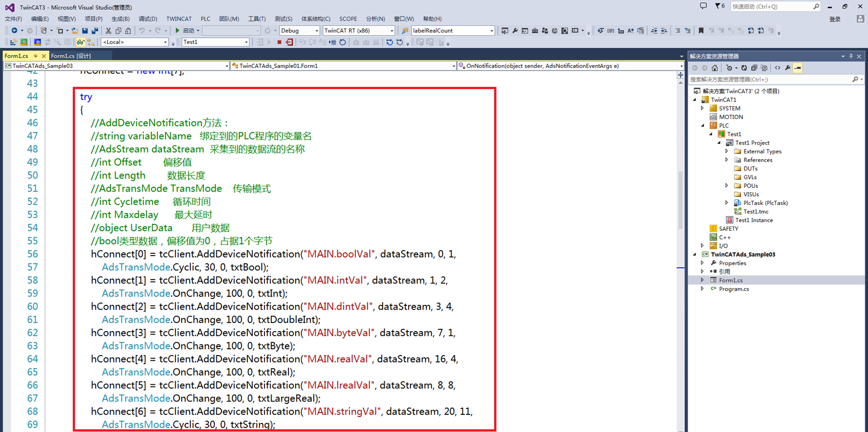Click the Uncomment Selection icon
868x432 pixels.
pos(688,31)
